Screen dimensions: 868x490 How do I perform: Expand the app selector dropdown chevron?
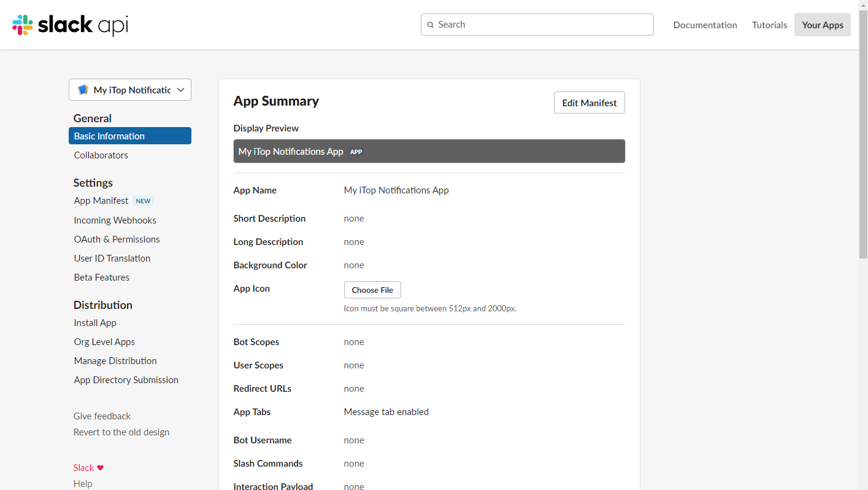click(181, 90)
